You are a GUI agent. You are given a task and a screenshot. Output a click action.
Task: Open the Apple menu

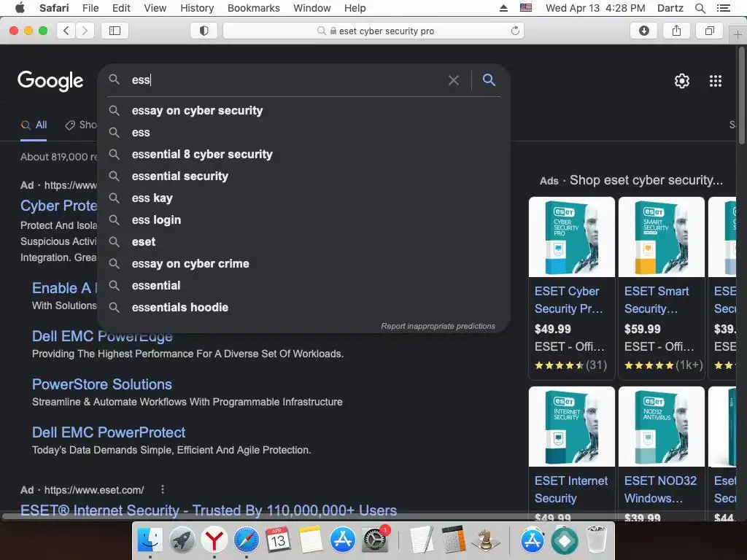20,8
